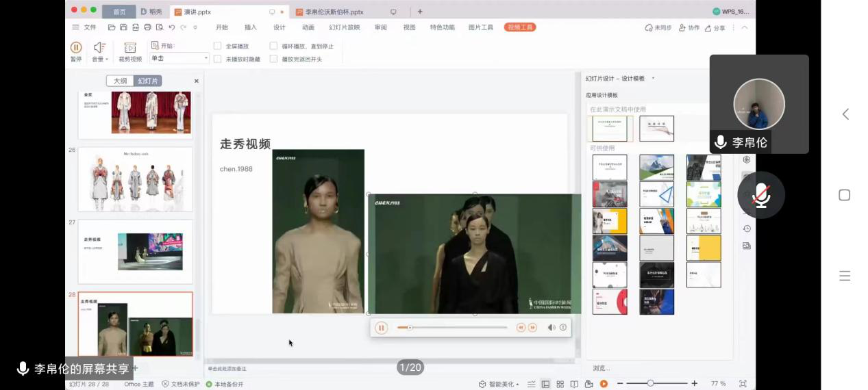Click the rewind button in the video player bar
This screenshot has height=390, width=868.
521,328
